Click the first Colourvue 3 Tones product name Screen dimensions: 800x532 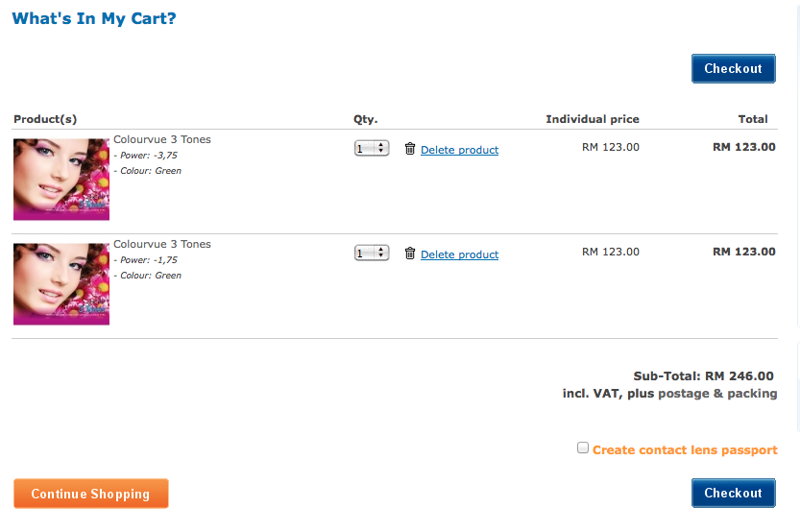coord(162,139)
